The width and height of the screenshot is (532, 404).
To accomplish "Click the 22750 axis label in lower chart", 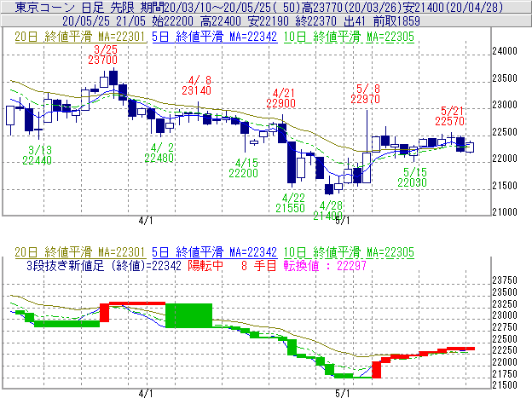I will [505, 327].
